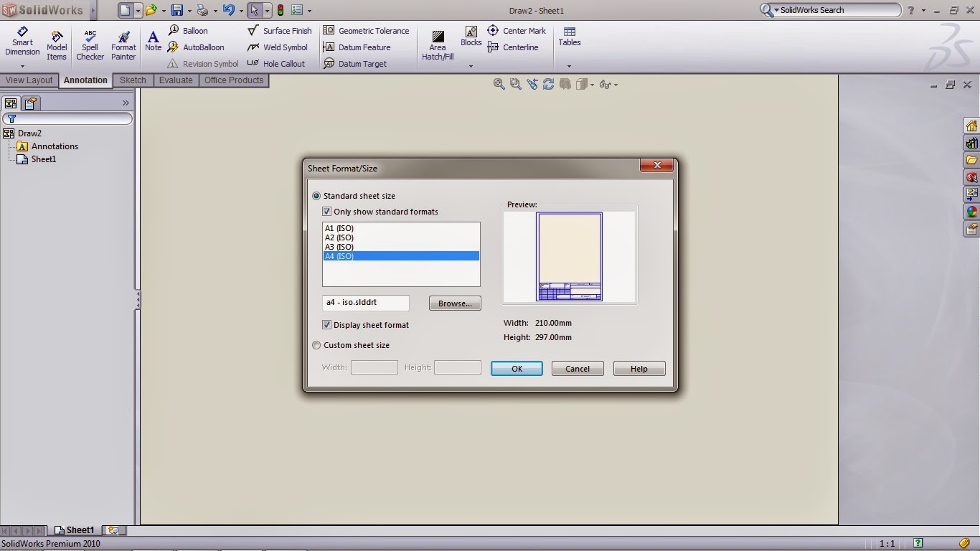This screenshot has height=551, width=980.
Task: Expand the Smart Dimension dropdown arrow
Action: [22, 66]
